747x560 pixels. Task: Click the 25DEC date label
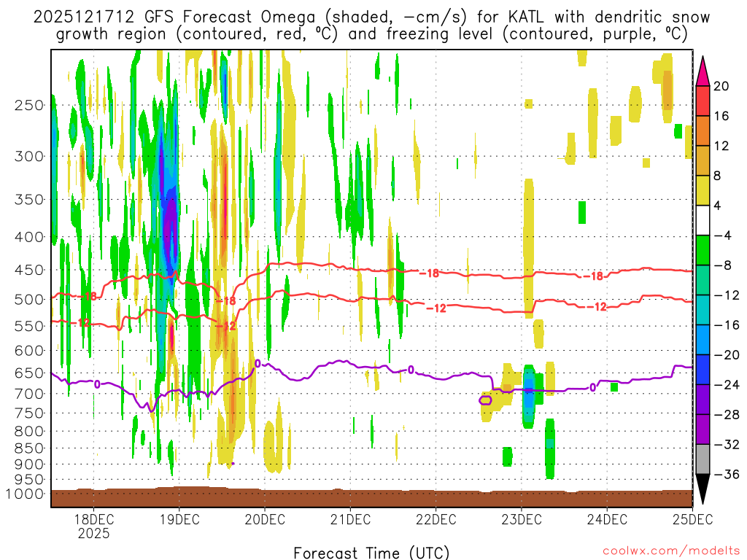click(693, 519)
